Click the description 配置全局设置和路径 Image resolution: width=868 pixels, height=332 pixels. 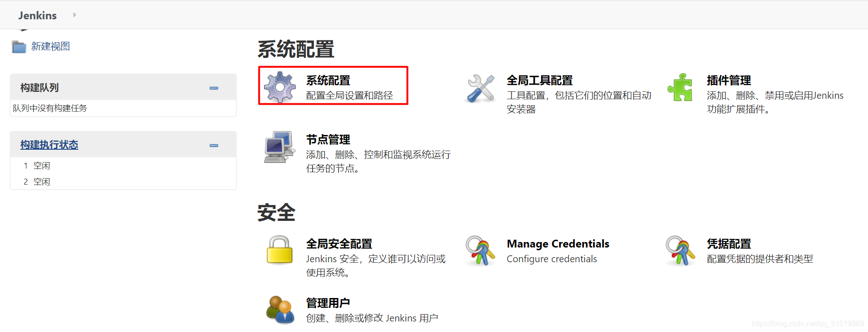click(350, 95)
